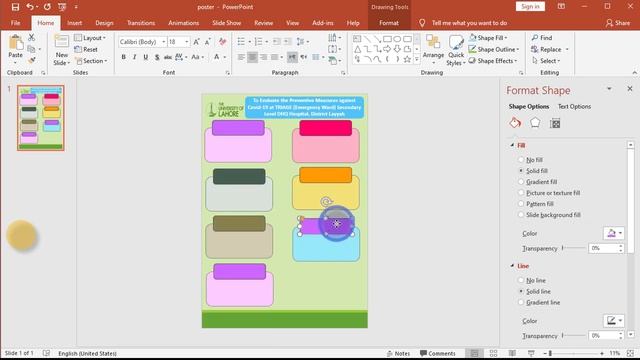Insert a New Slide
The width and height of the screenshot is (640, 360).
click(x=62, y=50)
